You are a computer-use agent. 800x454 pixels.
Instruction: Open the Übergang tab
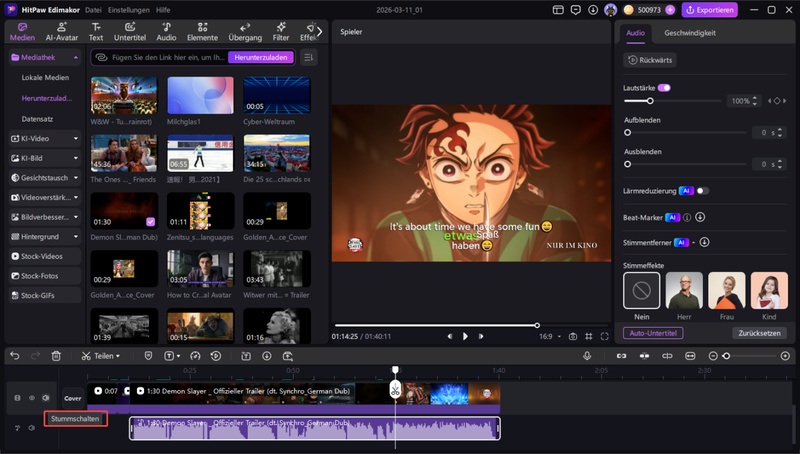click(245, 32)
